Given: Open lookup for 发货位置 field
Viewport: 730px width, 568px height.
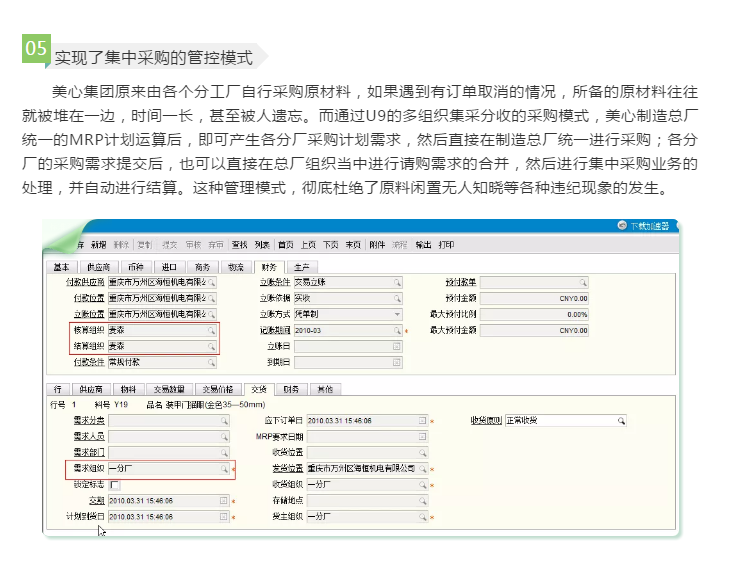Looking at the screenshot, I should tap(423, 469).
